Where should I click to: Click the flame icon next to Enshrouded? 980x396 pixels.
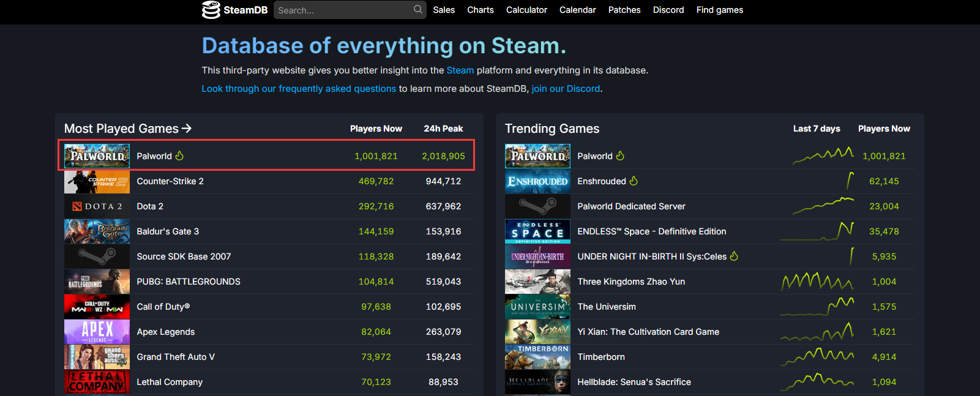point(634,181)
